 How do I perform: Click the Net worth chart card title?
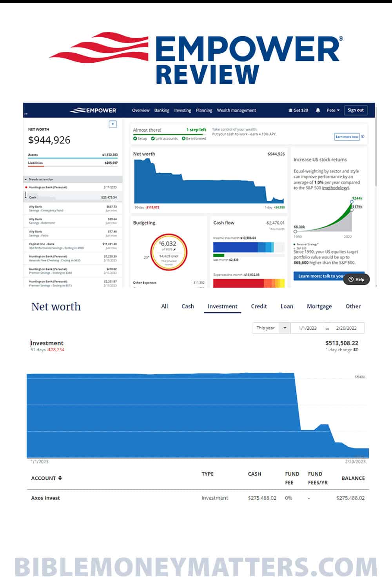pyautogui.click(x=144, y=154)
